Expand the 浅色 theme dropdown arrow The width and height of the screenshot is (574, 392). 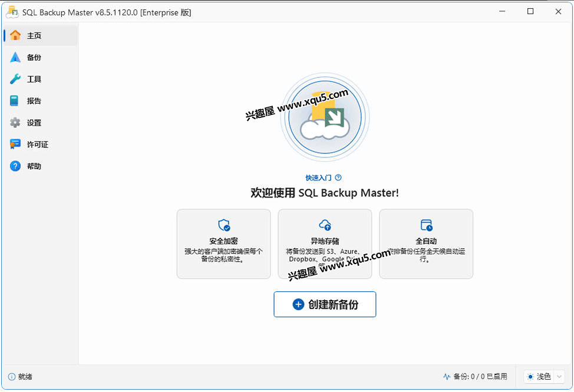point(559,377)
